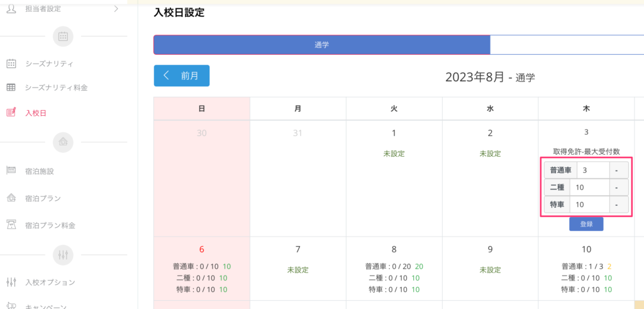Screen dimensions: 644x309
Task: Click the minus button in 特車 row
Action: [x=618, y=205]
